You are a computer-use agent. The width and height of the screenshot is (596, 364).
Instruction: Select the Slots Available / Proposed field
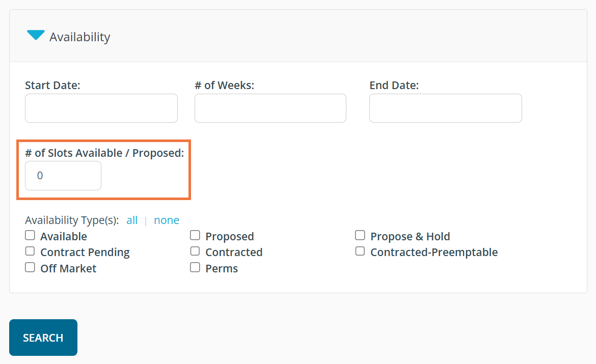pos(63,176)
